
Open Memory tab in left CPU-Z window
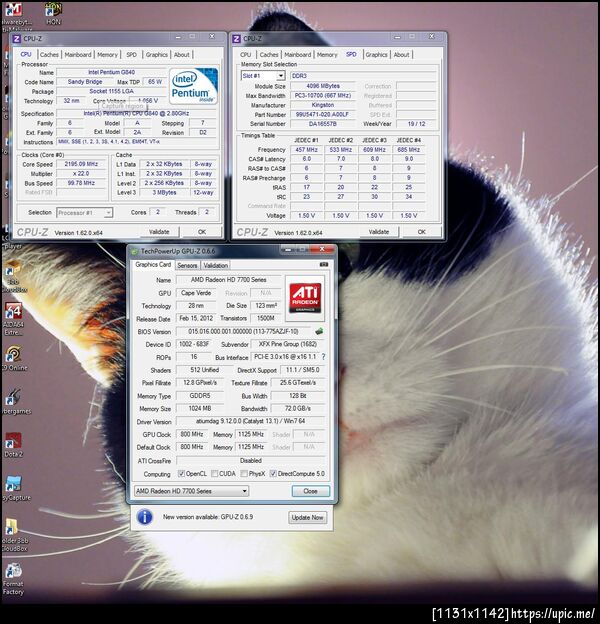(107, 55)
